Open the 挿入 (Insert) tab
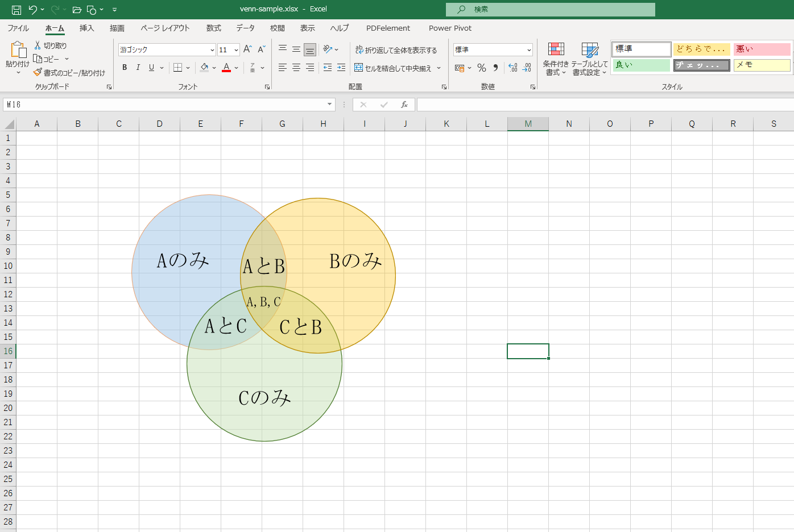Viewport: 794px width, 532px height. click(86, 28)
